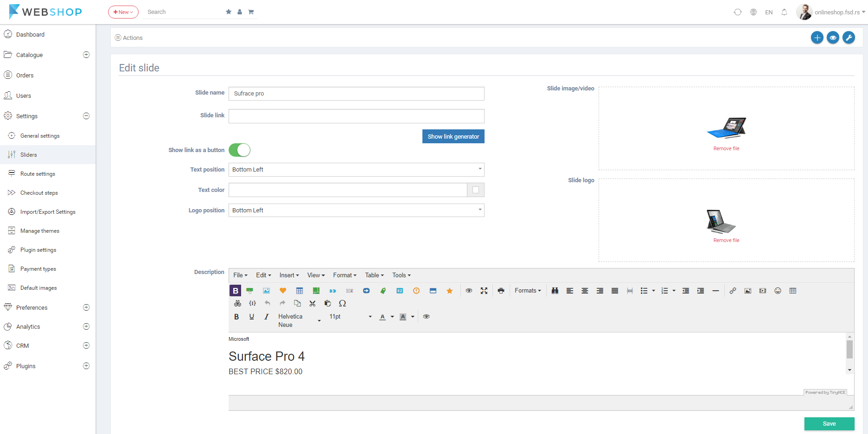Screen dimensions: 868x434
Task: Expand the Preferences sidebar section
Action: coord(86,307)
